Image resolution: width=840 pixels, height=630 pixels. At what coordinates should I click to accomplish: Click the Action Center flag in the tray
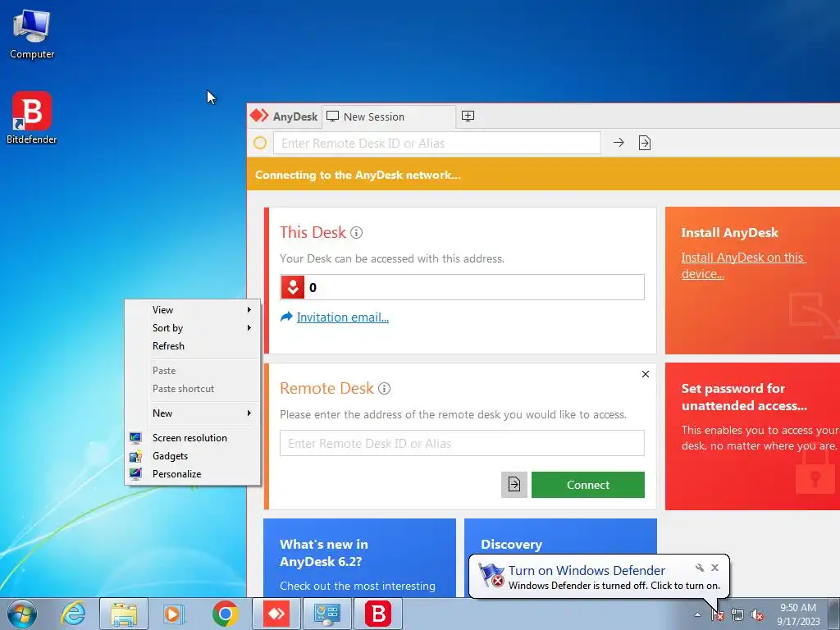click(717, 614)
